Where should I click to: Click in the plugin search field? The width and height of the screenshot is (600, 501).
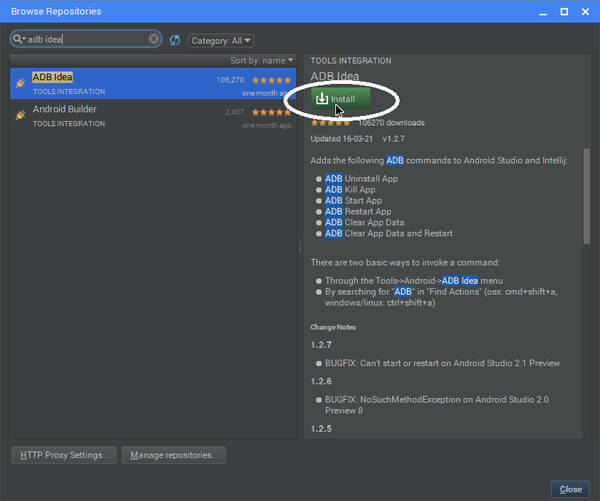pos(87,39)
